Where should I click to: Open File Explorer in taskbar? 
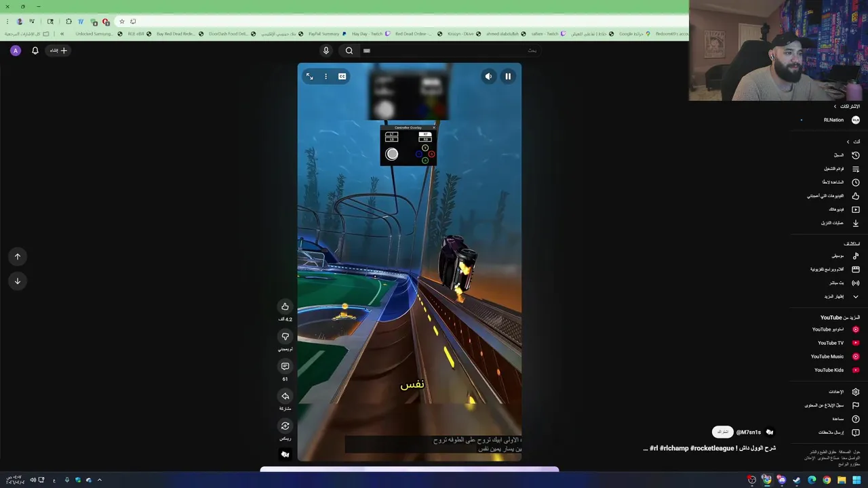pos(842,480)
